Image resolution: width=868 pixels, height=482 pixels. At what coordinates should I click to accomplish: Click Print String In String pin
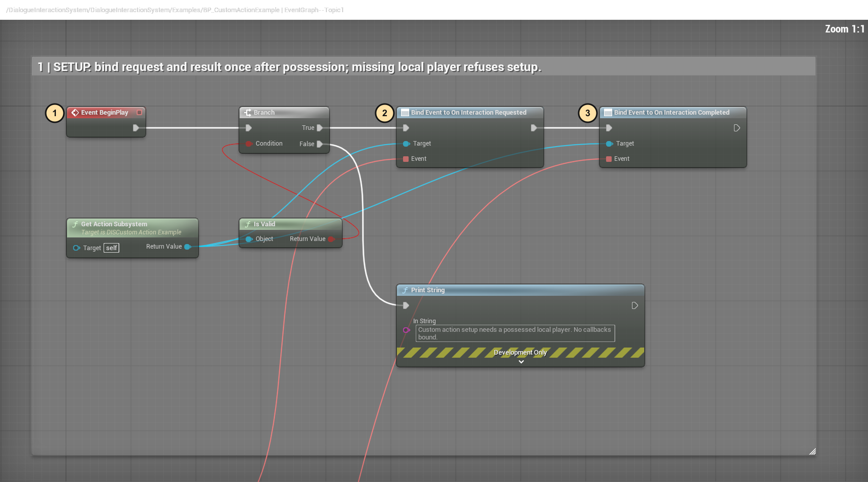tap(406, 330)
